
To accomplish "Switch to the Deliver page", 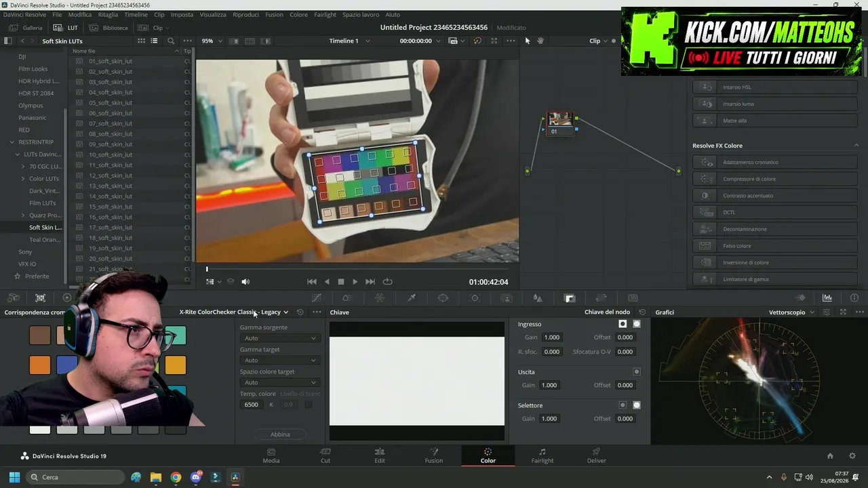I will (597, 456).
